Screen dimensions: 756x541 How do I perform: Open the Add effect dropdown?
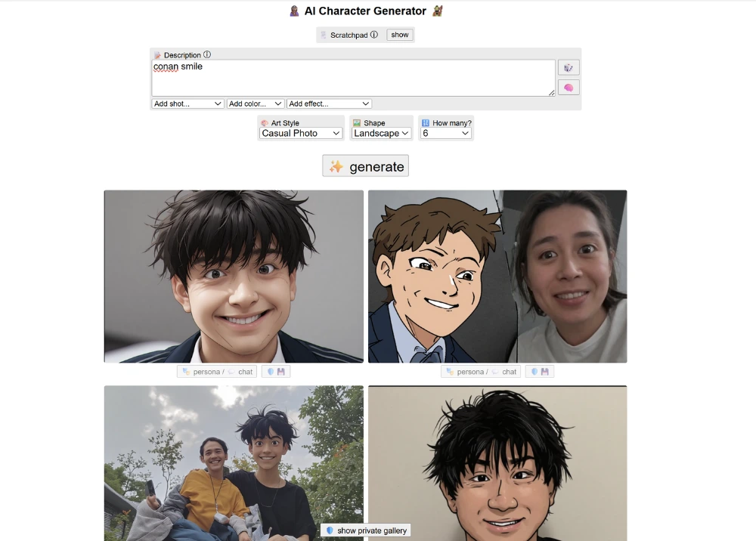[x=330, y=104]
